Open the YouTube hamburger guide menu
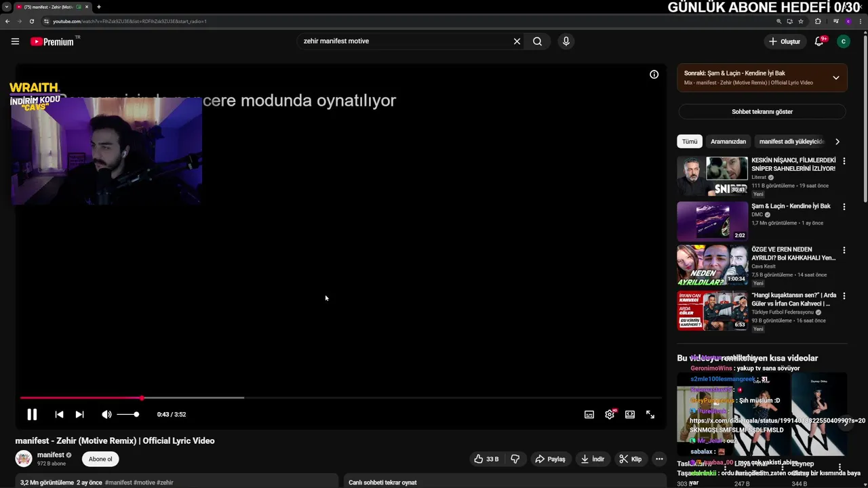Image resolution: width=868 pixels, height=488 pixels. point(15,41)
